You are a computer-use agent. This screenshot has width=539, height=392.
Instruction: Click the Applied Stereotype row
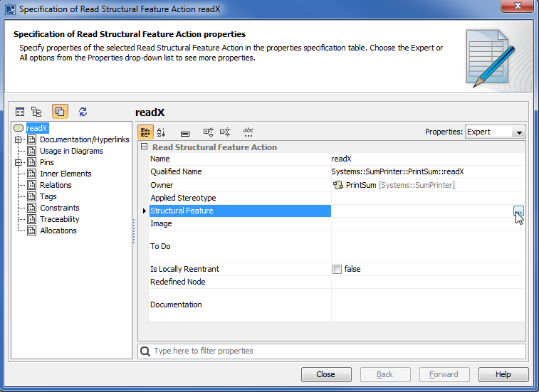pos(337,198)
